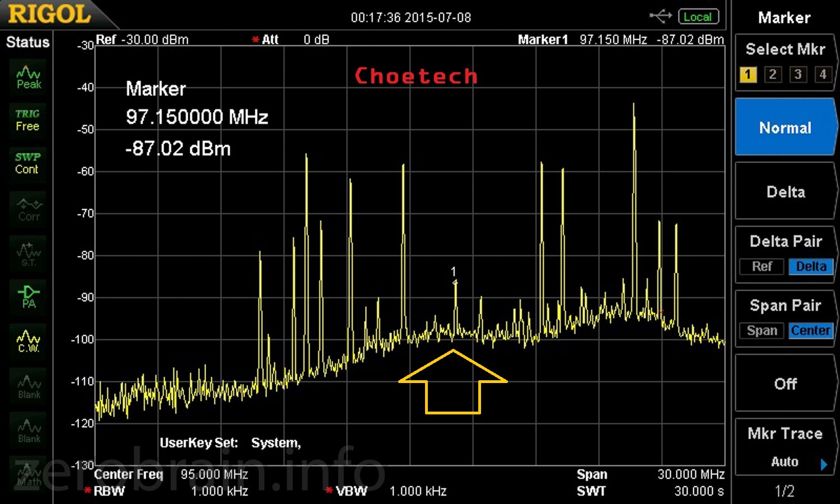Click the large -87.02 dBm text
The width and height of the screenshot is (840, 504).
pyautogui.click(x=178, y=149)
